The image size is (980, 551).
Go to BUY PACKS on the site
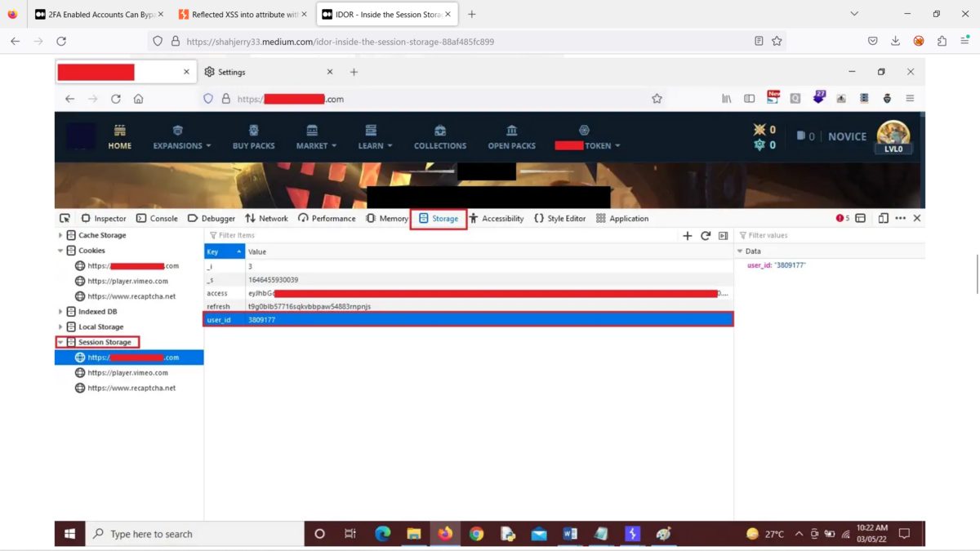253,137
